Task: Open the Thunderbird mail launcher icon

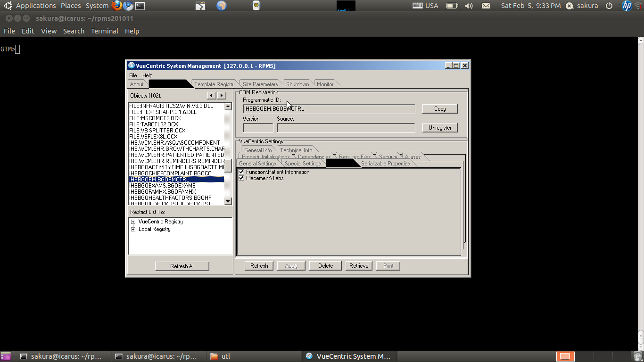Action: [128, 6]
